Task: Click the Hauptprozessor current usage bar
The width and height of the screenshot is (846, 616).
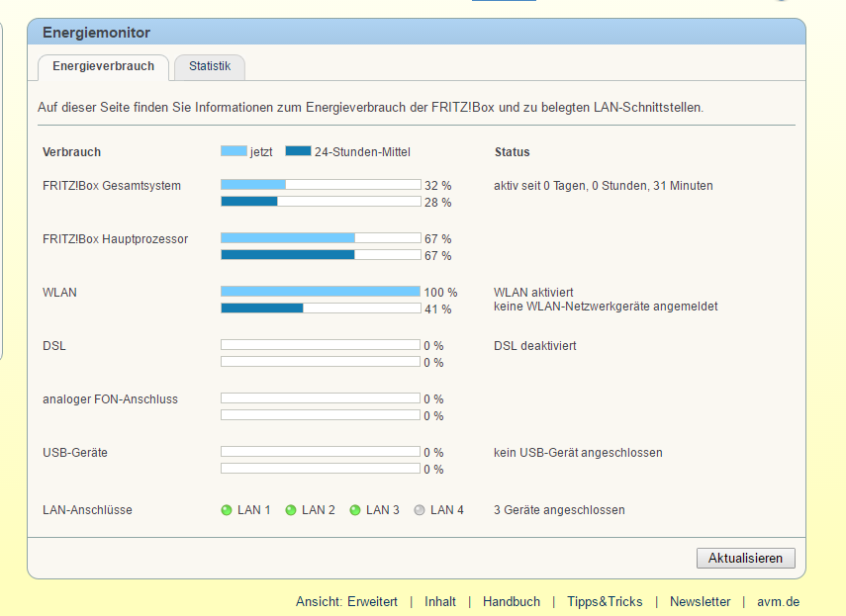Action: (321, 238)
